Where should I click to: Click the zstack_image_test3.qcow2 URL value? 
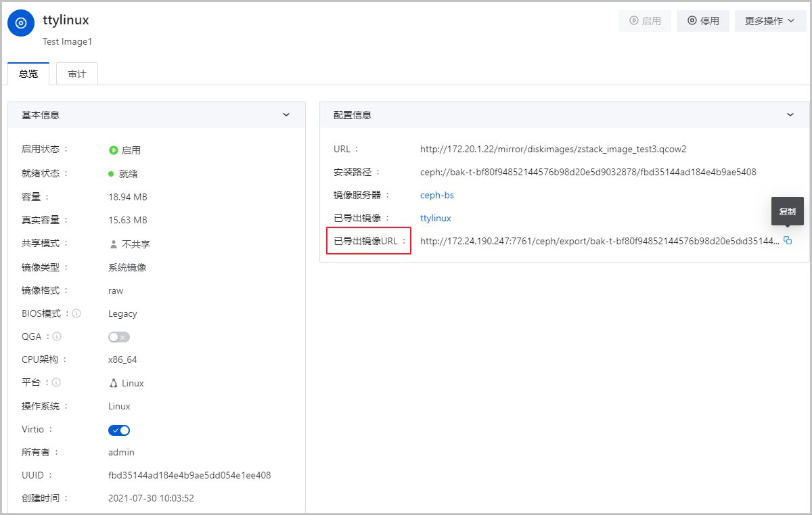554,149
